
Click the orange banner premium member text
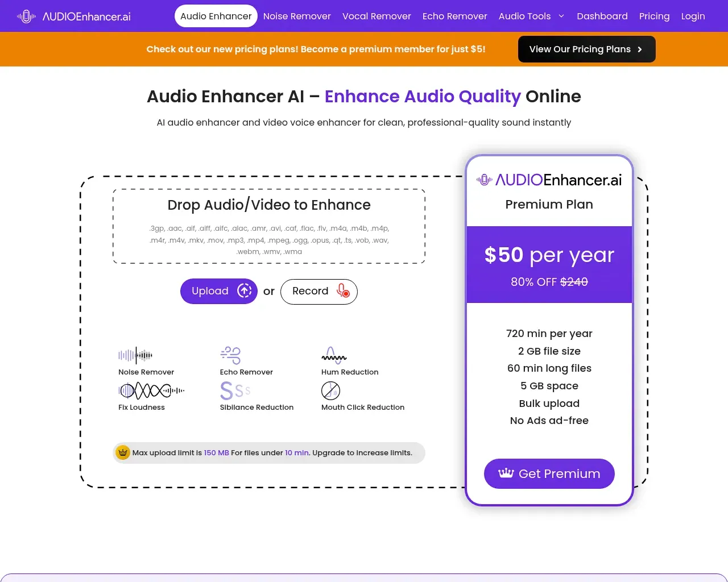[316, 49]
